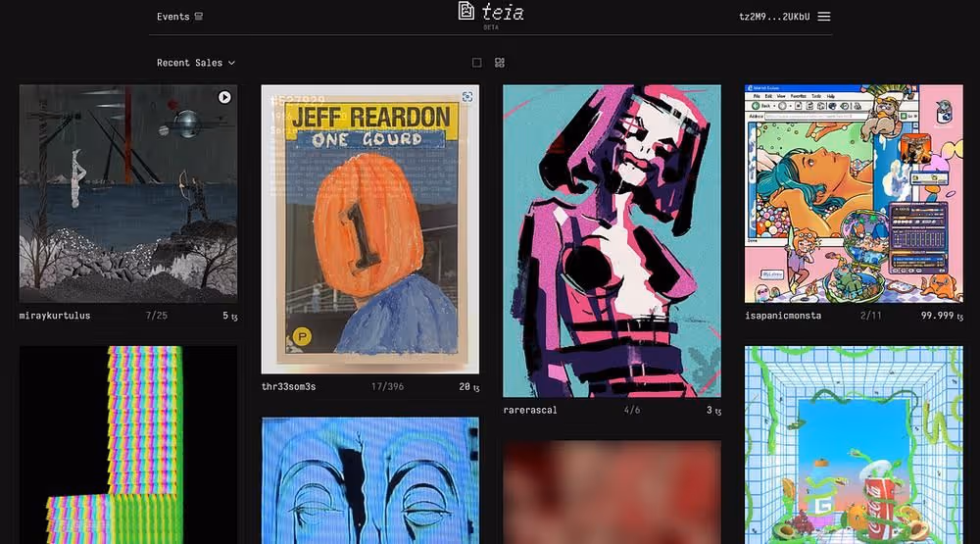Expand the Recent Sales feed dropdown
Screen dimensions: 980x544
pos(196,63)
